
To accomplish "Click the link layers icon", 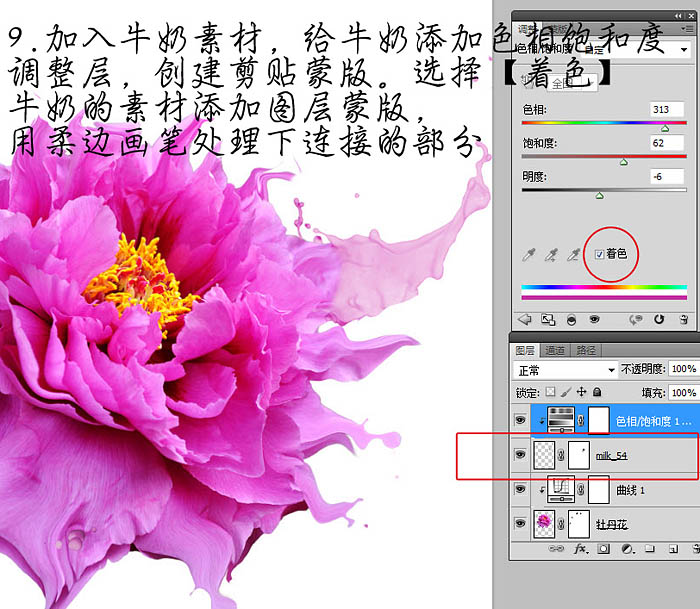I will pos(555,550).
